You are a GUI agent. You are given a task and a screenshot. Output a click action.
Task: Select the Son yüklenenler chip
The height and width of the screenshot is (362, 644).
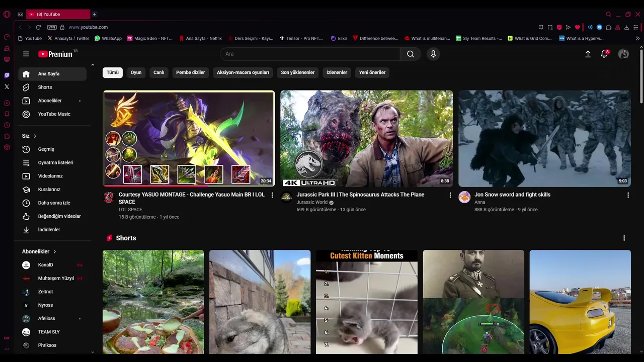coord(298,72)
